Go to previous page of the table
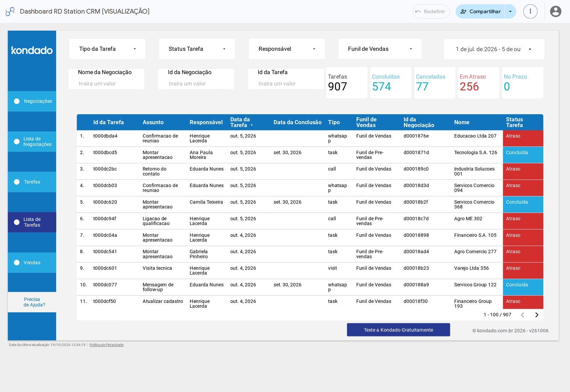 click(523, 315)
